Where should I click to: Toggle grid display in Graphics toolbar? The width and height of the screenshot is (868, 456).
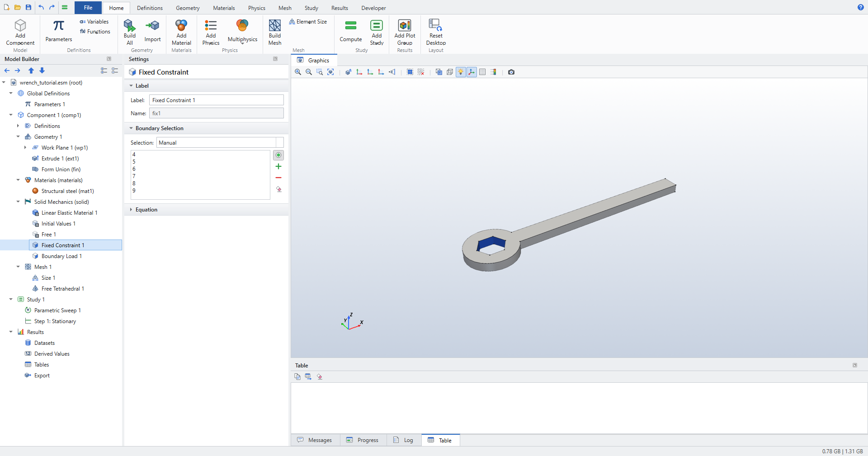[x=482, y=72]
